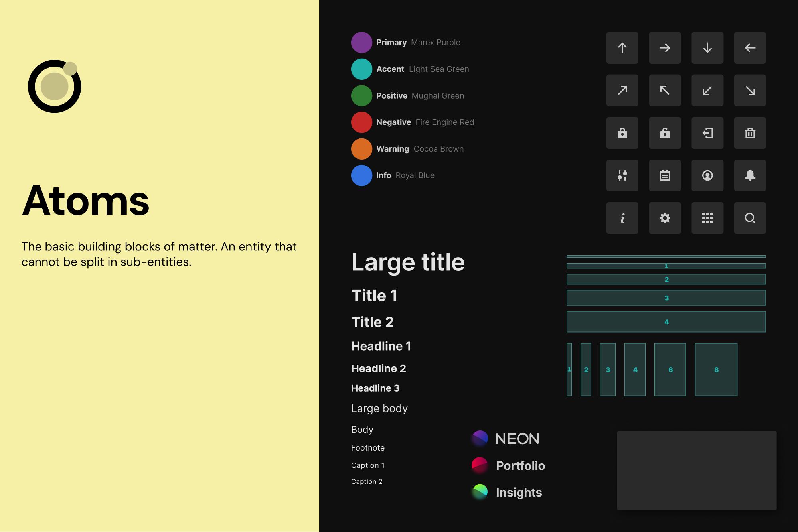Click the 'Portfolio' wordmark text
This screenshot has height=532, width=798.
pos(520,465)
